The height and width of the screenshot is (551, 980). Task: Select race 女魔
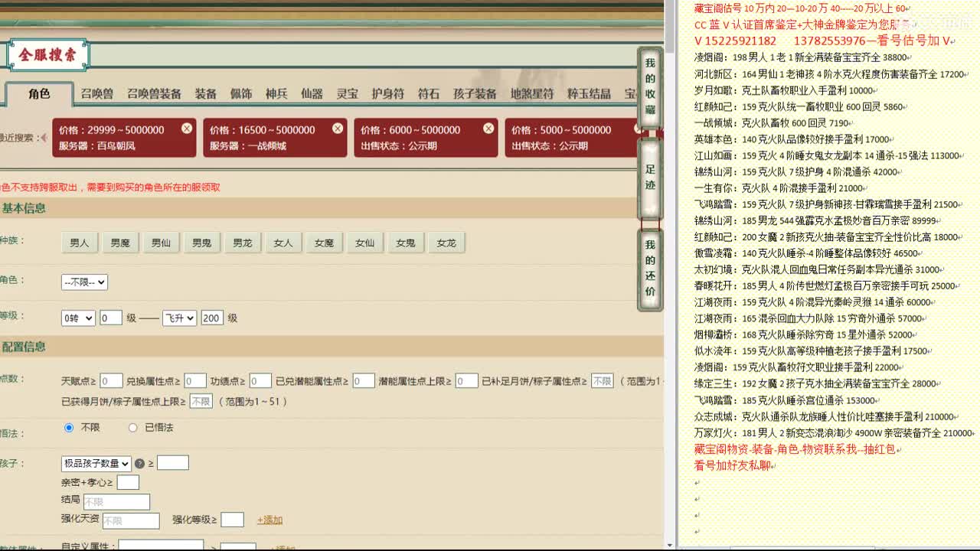tap(324, 243)
